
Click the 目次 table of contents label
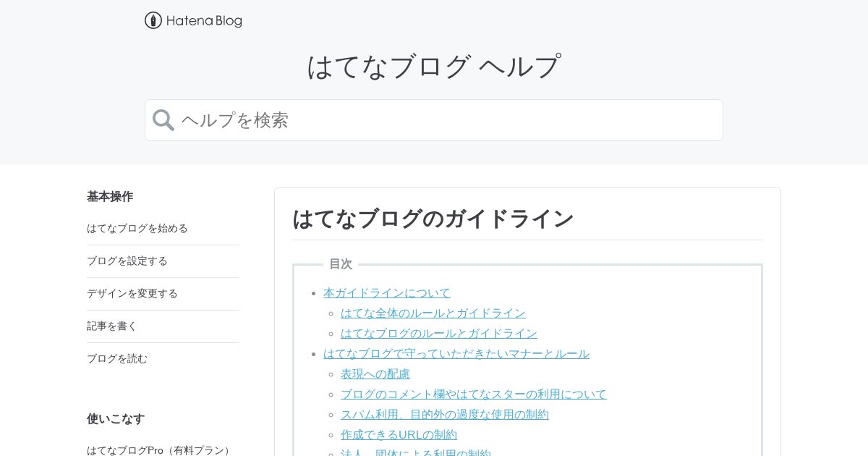tap(341, 263)
